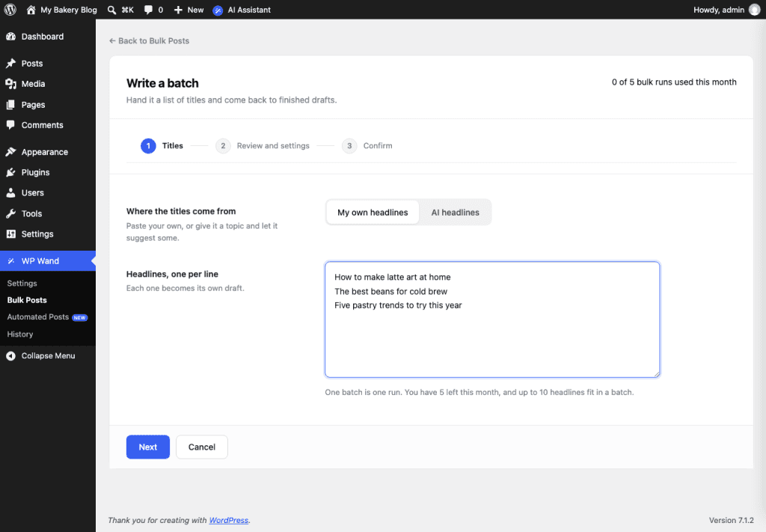Click the plus icon next to New
Viewport: 766px width, 532px height.
178,10
